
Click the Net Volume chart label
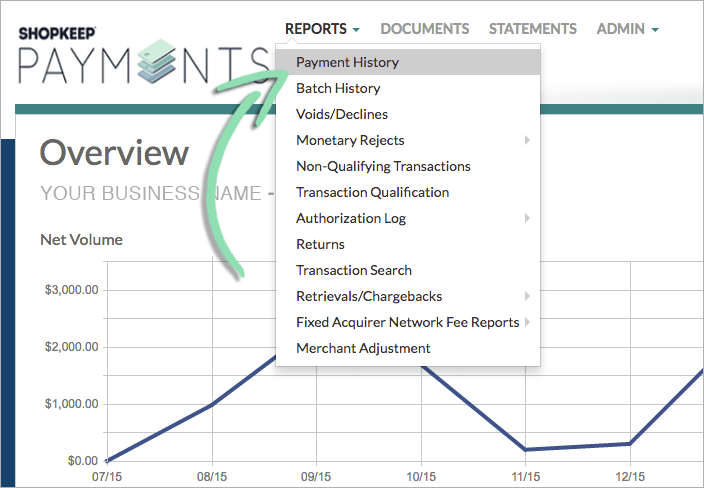[81, 240]
